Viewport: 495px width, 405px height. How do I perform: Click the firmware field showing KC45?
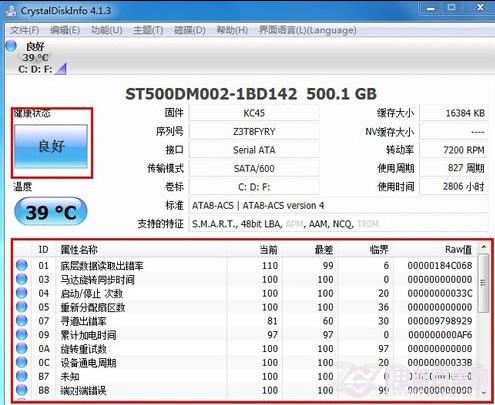click(x=254, y=113)
